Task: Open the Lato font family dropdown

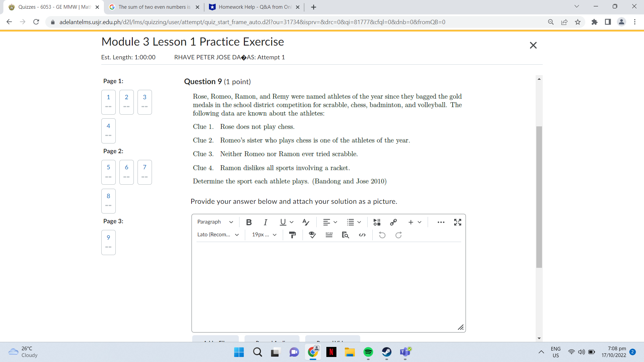Action: (x=217, y=235)
